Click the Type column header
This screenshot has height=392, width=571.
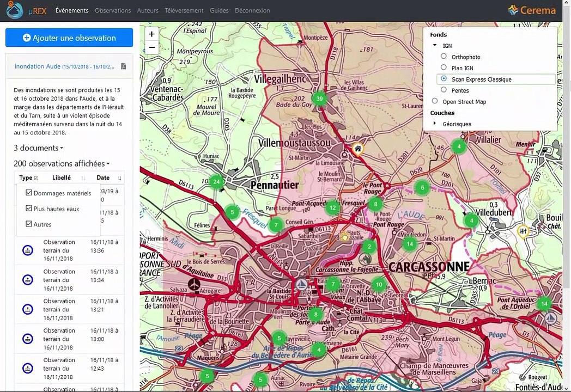[x=26, y=177]
